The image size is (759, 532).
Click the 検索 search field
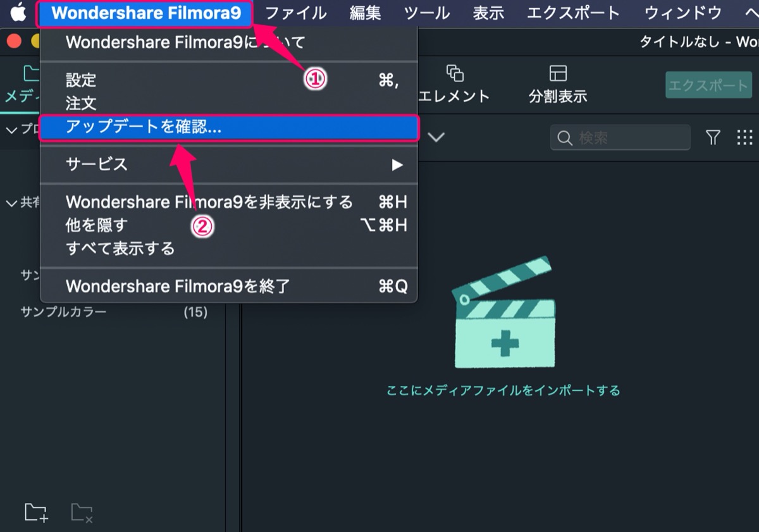(x=620, y=137)
